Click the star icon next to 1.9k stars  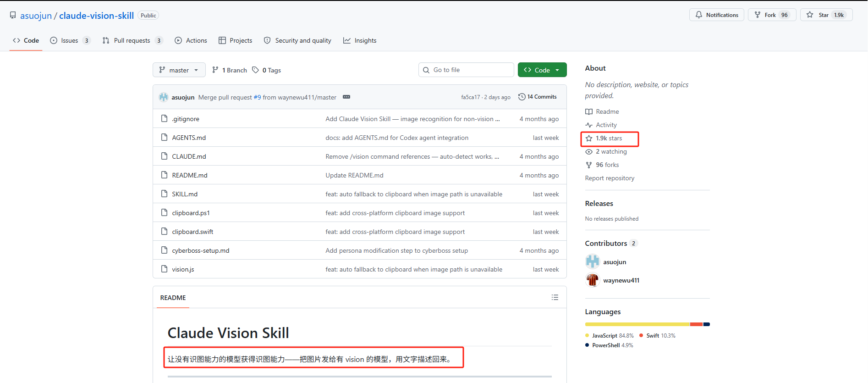point(589,138)
